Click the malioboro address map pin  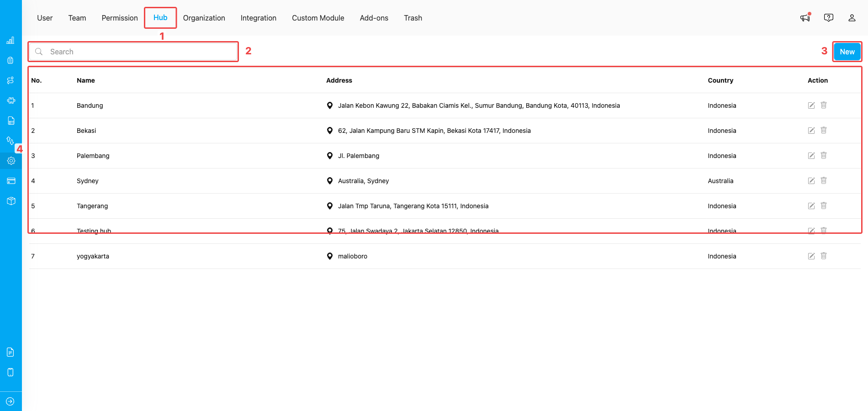pyautogui.click(x=330, y=256)
